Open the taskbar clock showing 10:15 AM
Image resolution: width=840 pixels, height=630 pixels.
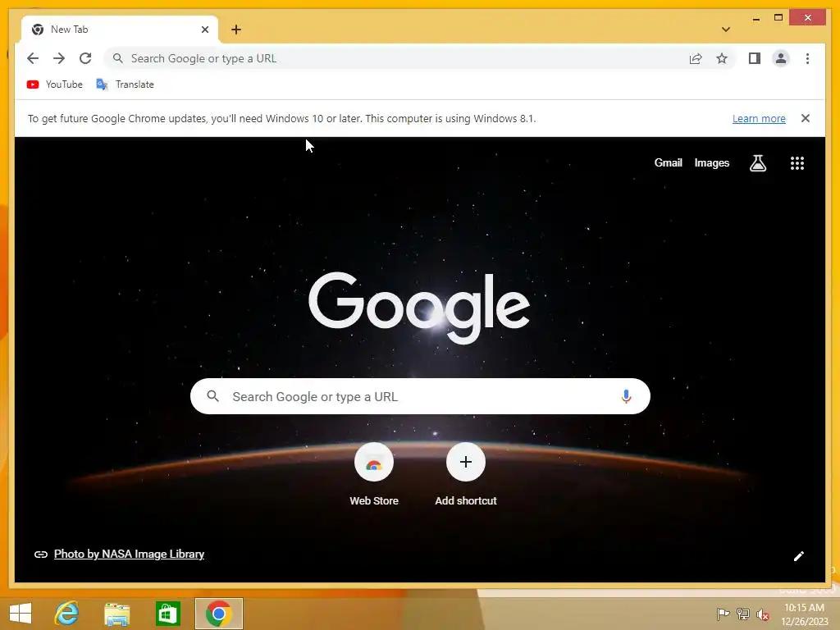point(804,614)
